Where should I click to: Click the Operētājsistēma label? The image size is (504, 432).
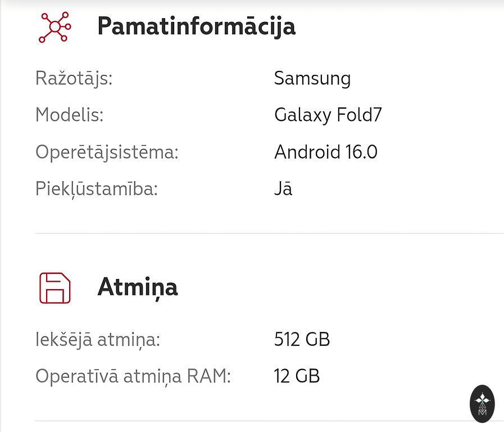coord(107,152)
